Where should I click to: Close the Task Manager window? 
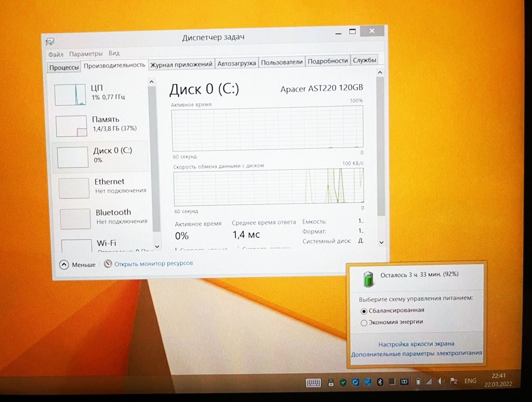click(x=372, y=31)
